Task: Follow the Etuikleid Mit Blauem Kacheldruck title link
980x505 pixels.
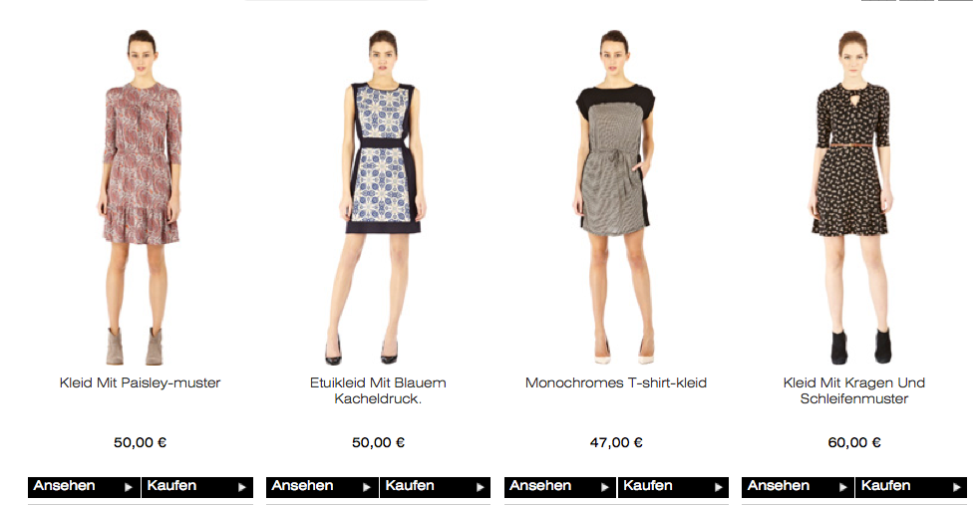Action: click(x=378, y=390)
